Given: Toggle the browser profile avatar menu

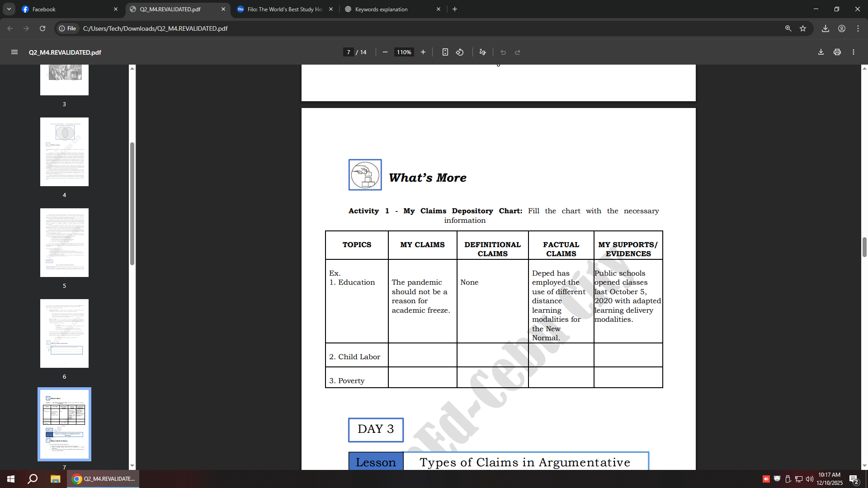Looking at the screenshot, I should 842,28.
